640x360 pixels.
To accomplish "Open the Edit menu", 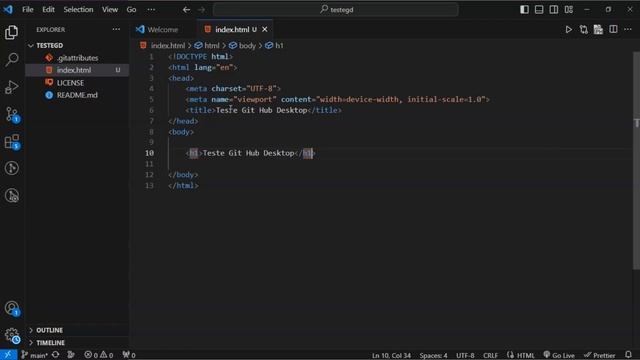I will (49, 9).
